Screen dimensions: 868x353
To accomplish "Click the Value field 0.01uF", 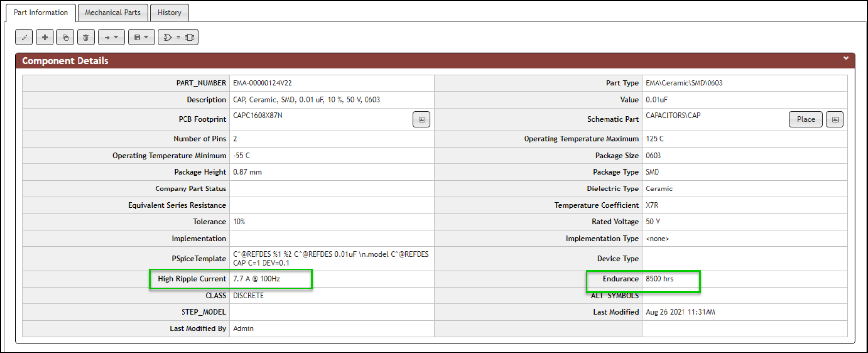I will click(x=657, y=100).
